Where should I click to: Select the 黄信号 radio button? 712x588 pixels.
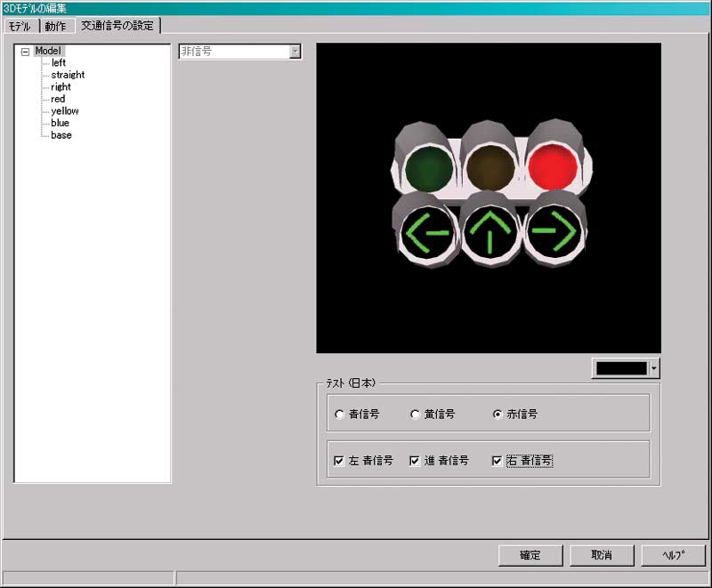[414, 415]
